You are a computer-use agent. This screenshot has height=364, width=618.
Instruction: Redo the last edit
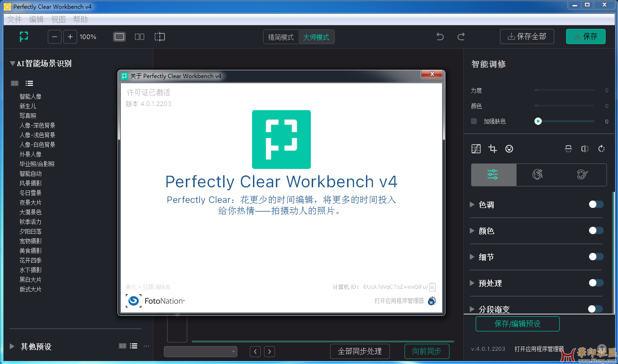[461, 37]
